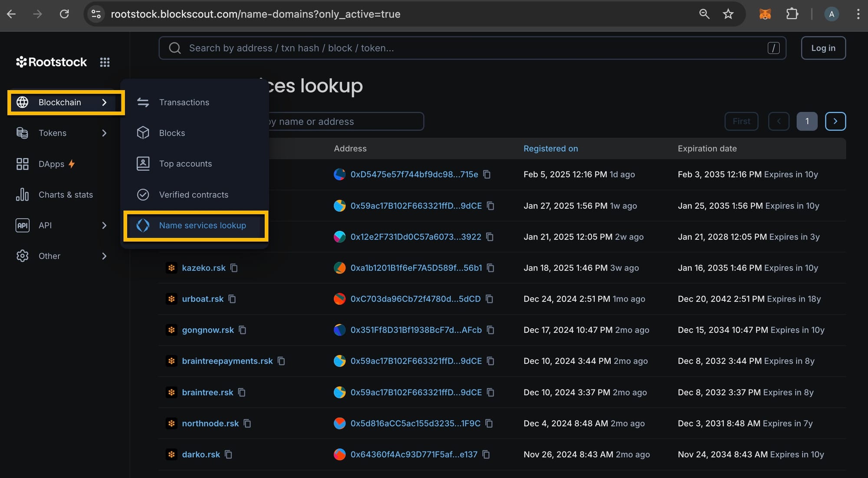This screenshot has height=478, width=868.
Task: Copy address 0xD5475e57f744bf9dc98...715e
Action: [x=487, y=174]
